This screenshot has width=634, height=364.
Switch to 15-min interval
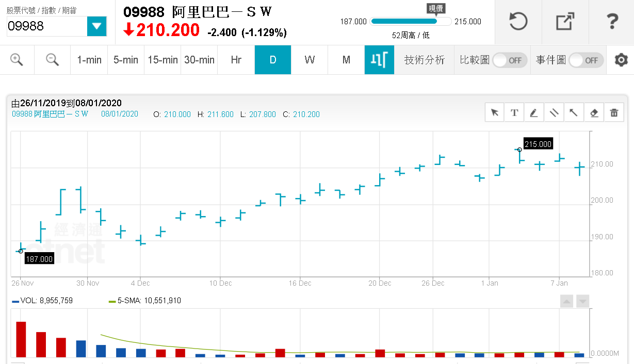(x=162, y=60)
